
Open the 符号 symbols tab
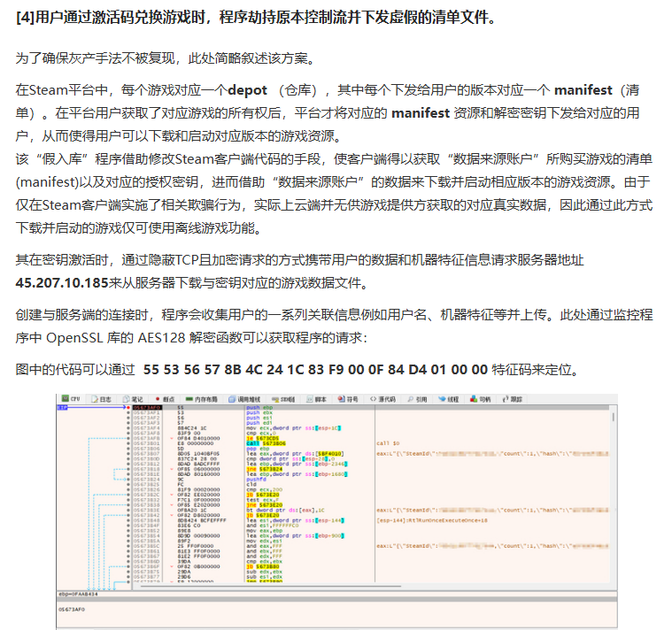click(x=348, y=399)
